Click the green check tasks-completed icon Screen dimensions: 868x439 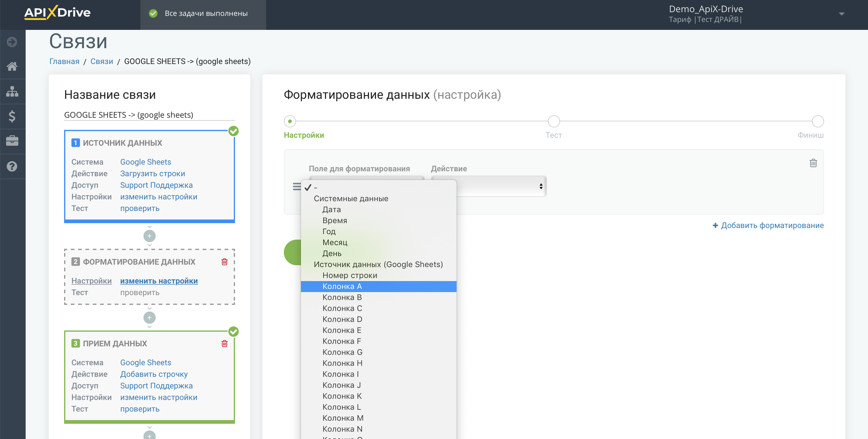coord(153,13)
